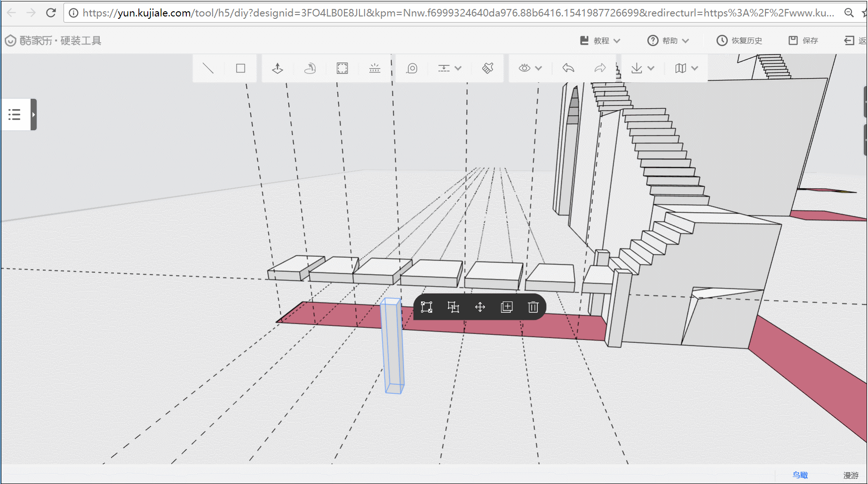
Task: Delete the selected object with trash icon
Action: (x=533, y=307)
